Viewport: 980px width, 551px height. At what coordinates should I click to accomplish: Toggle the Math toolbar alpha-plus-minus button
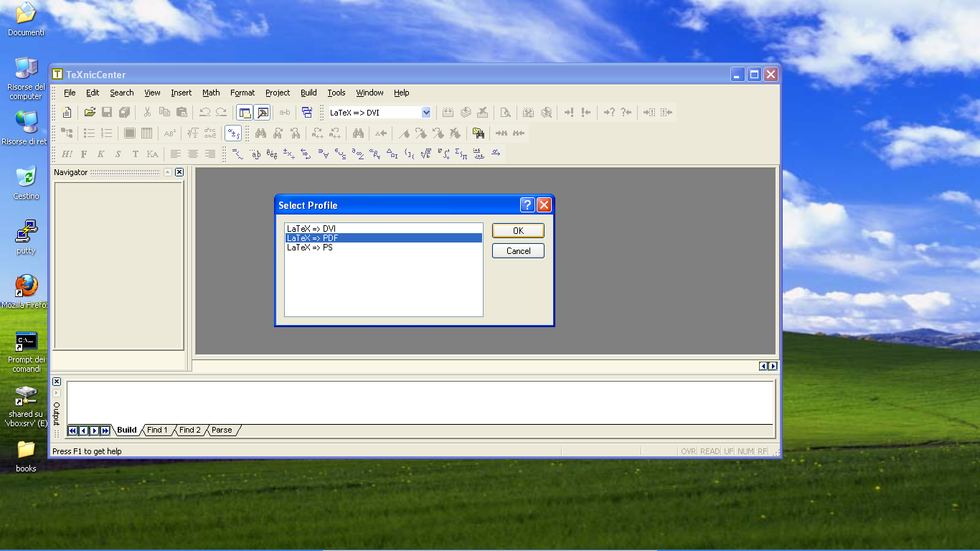coord(233,133)
